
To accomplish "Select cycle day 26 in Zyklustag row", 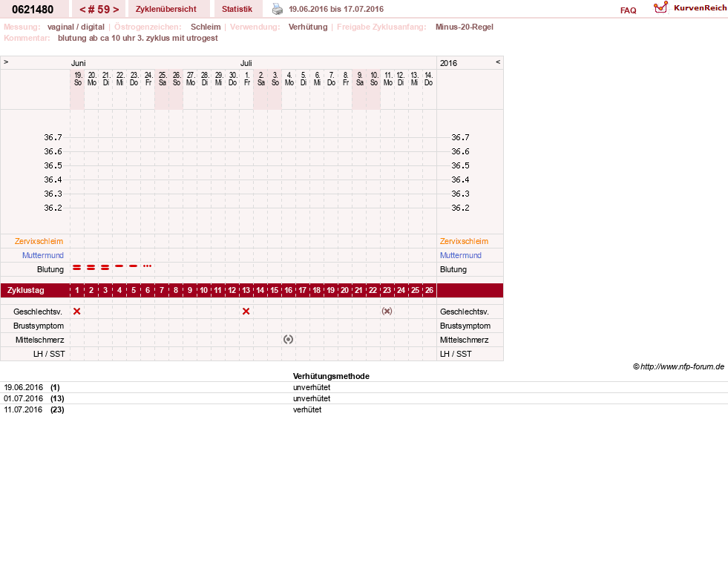I will (429, 290).
